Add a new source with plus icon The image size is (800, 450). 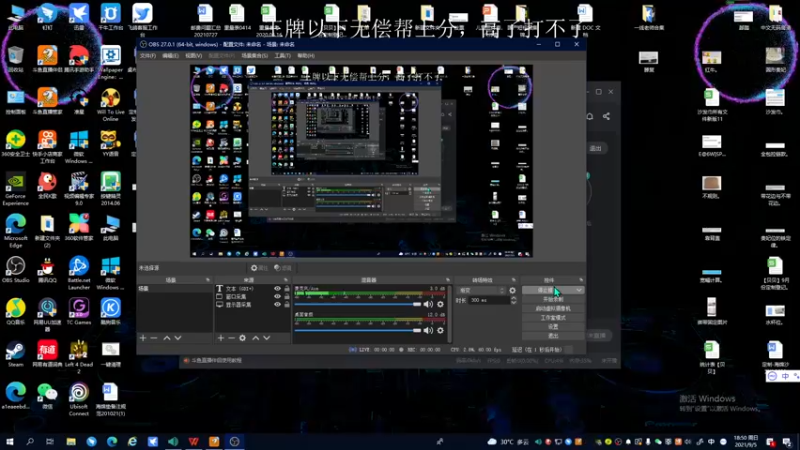[x=221, y=338]
